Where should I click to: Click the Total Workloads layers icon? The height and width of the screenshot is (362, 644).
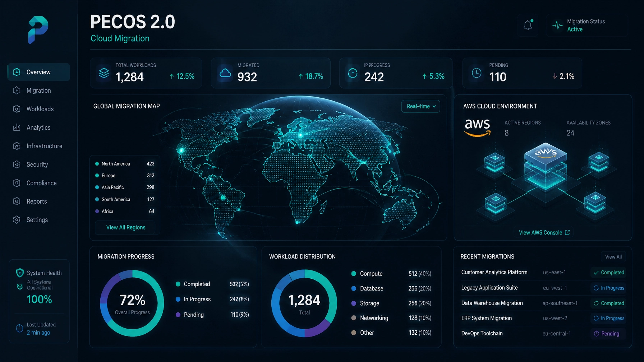click(x=104, y=73)
